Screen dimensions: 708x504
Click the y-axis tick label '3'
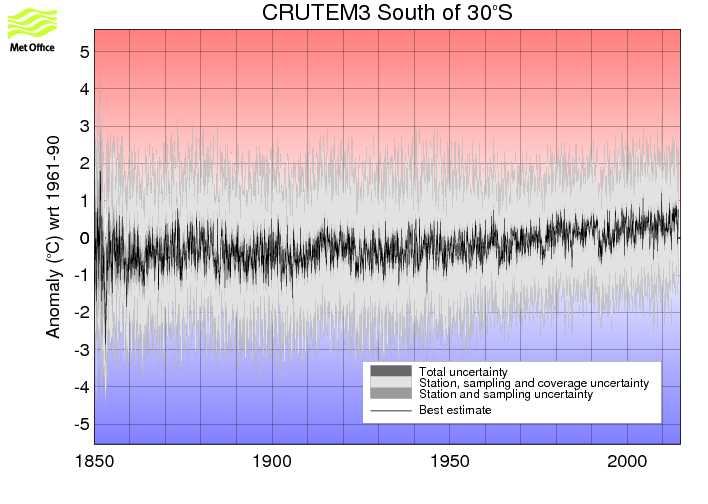pos(85,126)
